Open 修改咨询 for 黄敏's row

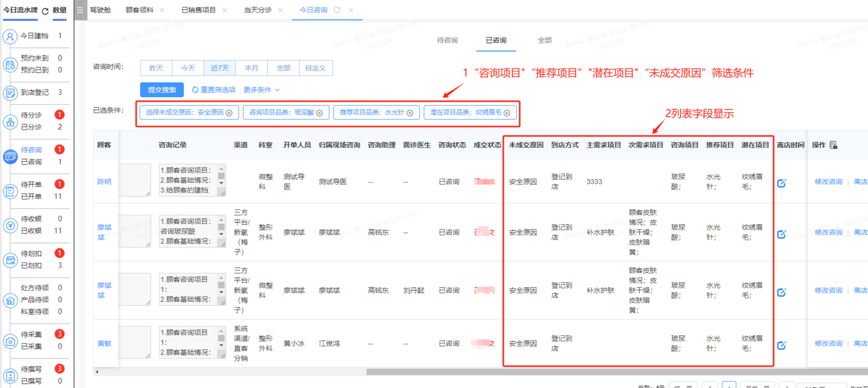coord(827,343)
